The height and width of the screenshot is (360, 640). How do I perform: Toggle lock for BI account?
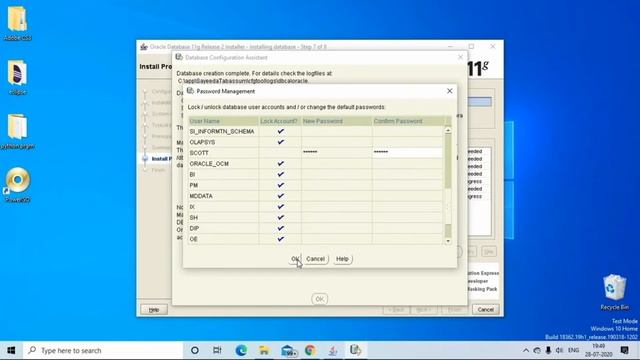point(280,174)
